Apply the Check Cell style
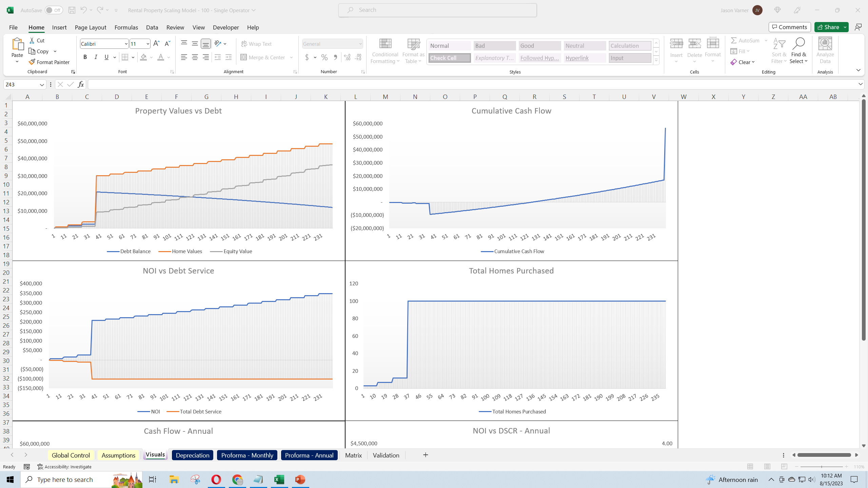The width and height of the screenshot is (868, 488). 450,58
